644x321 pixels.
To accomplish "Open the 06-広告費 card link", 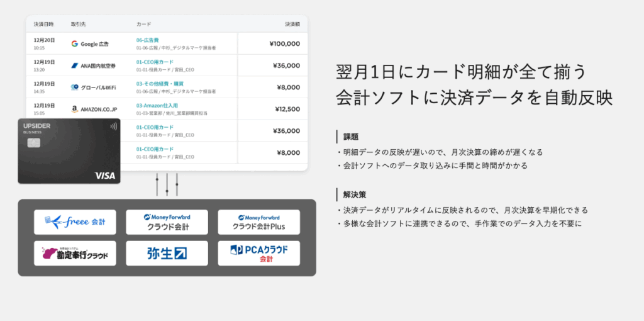I will click(x=148, y=40).
